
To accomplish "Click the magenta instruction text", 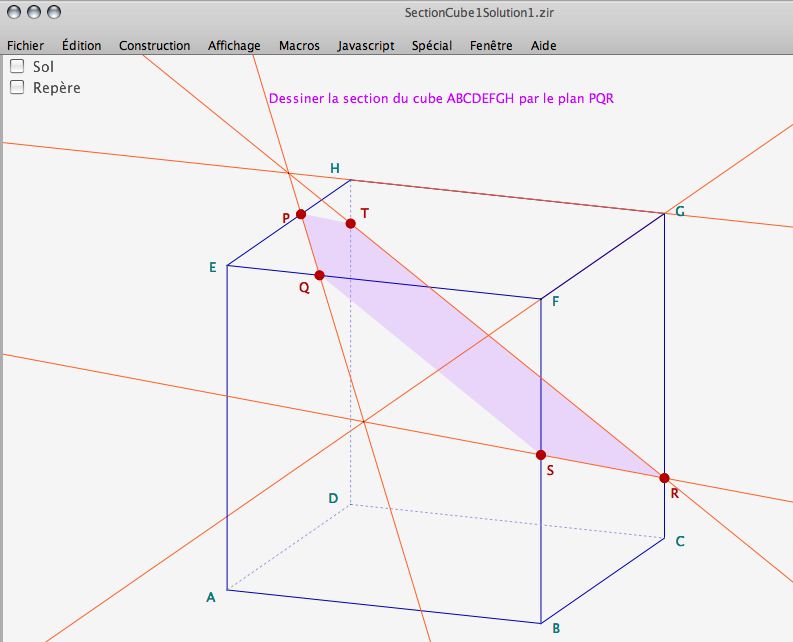I will 441,99.
